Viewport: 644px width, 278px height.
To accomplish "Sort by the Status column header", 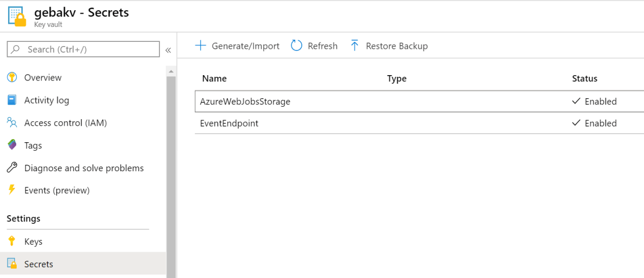I will point(584,78).
